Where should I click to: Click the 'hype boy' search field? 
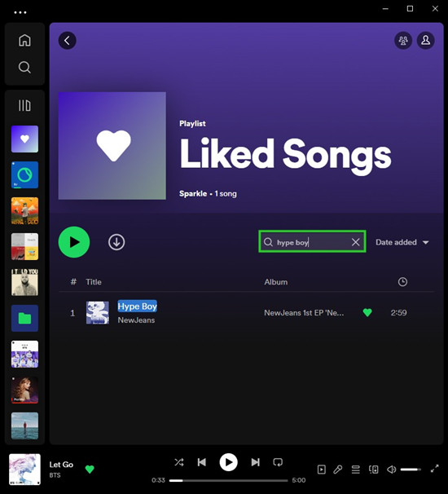tap(312, 242)
